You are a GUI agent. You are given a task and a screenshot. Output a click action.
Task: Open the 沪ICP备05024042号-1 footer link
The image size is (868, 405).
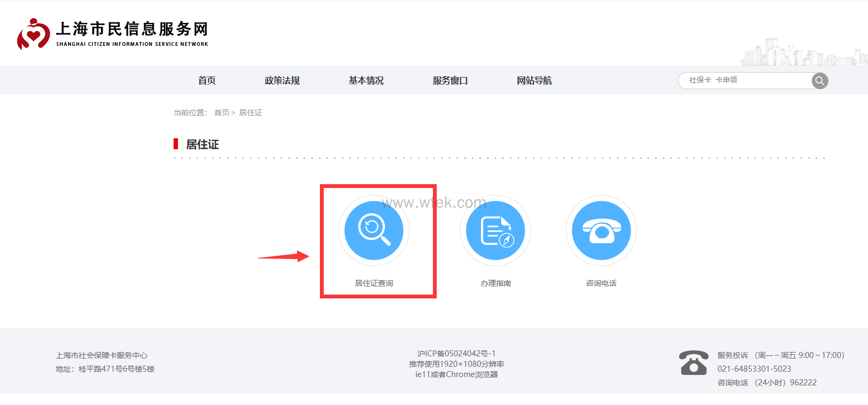[456, 354]
